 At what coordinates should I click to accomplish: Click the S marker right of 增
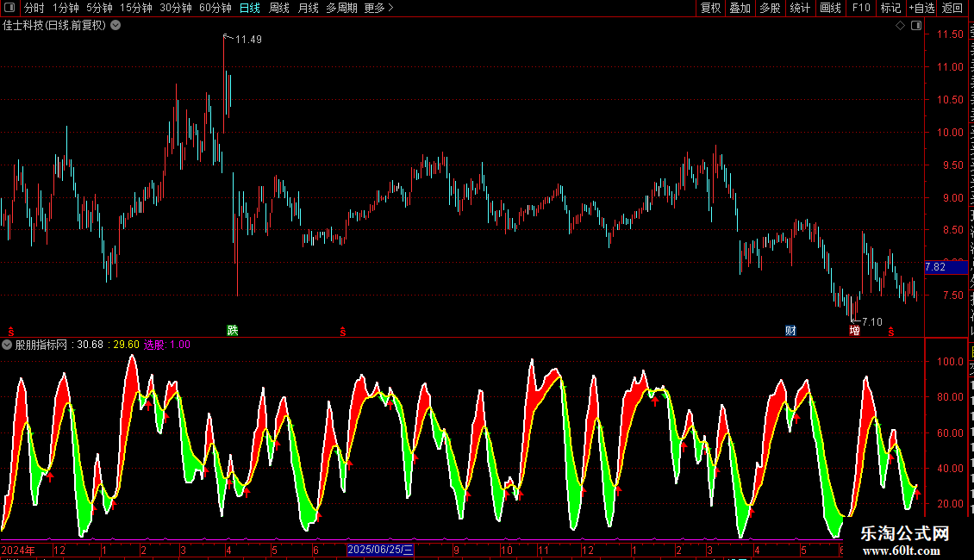tap(891, 333)
